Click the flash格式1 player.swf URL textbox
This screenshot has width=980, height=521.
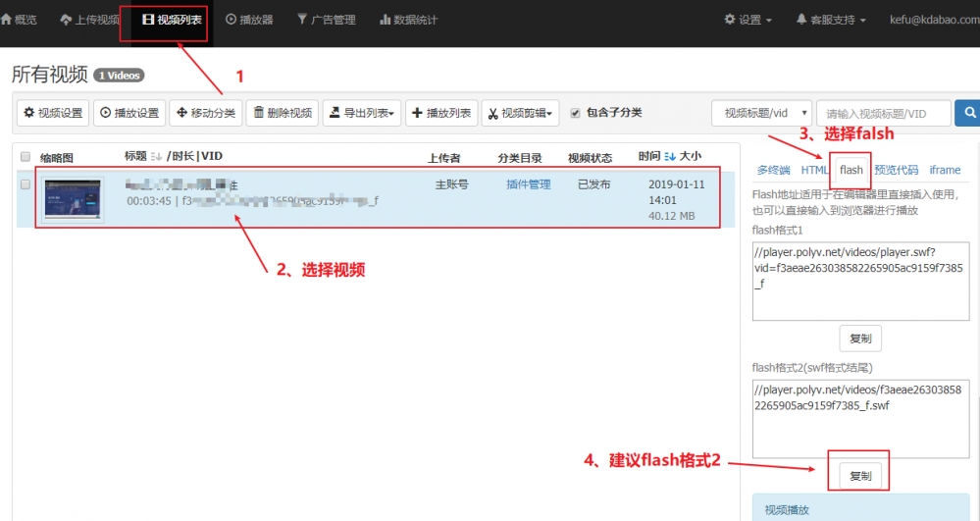(860, 282)
